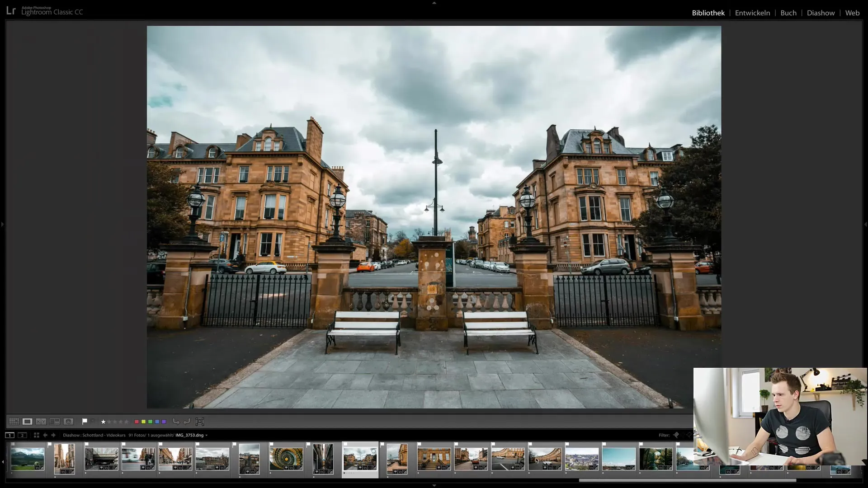Open the Entwickeln module
Image resolution: width=868 pixels, height=488 pixels.
tap(752, 13)
